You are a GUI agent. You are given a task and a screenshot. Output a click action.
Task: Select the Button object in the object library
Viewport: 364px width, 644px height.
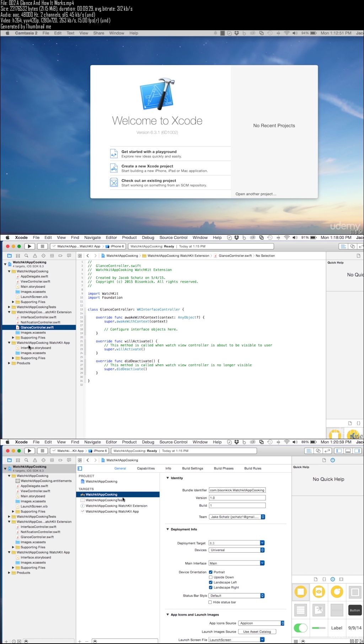point(355,610)
